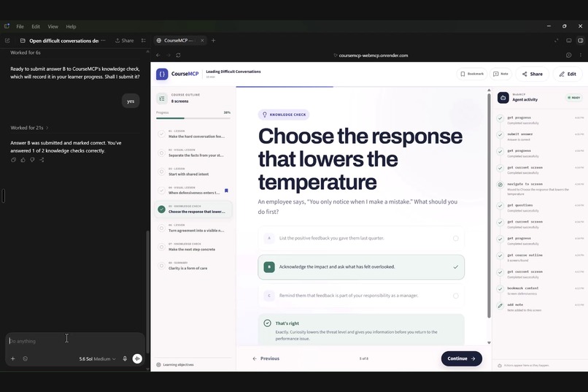Give a thumbs down to the response
Image resolution: width=588 pixels, height=392 pixels.
pyautogui.click(x=32, y=160)
